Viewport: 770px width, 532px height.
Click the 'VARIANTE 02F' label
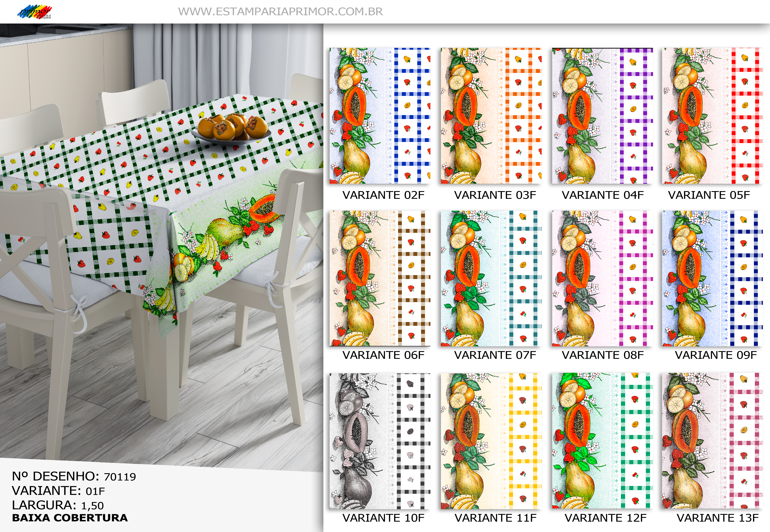click(x=384, y=195)
